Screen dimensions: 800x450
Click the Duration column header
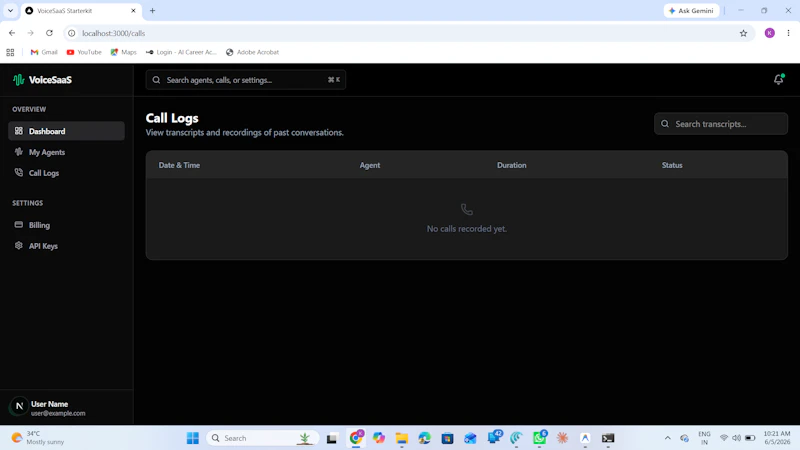pyautogui.click(x=512, y=165)
